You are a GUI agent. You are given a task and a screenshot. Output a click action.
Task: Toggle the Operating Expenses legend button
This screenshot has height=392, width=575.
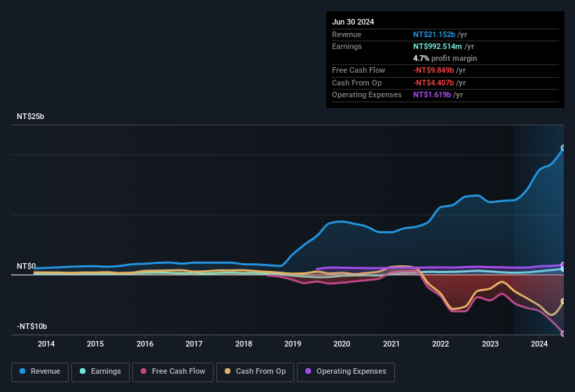pos(346,372)
